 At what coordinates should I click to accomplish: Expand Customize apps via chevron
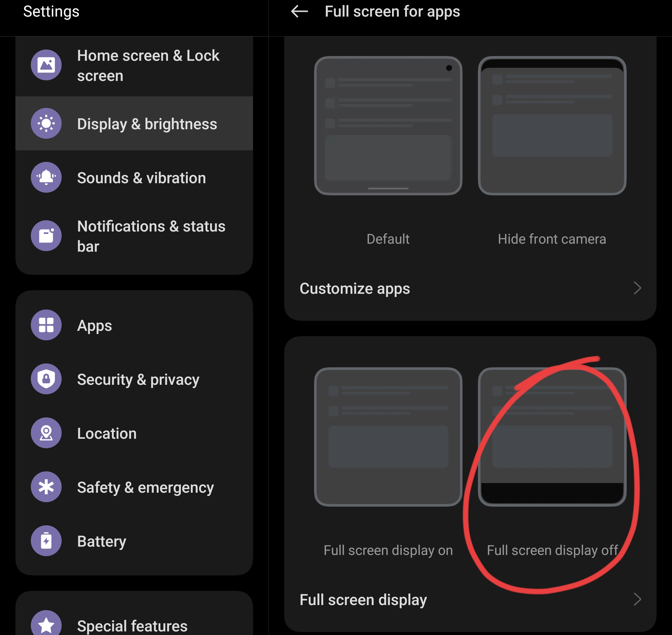pyautogui.click(x=637, y=288)
